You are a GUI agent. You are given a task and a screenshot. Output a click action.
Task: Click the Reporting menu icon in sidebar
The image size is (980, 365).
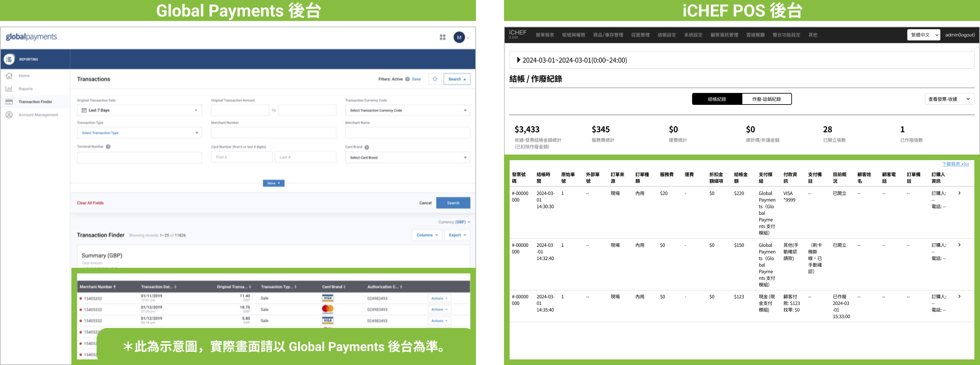[9, 59]
